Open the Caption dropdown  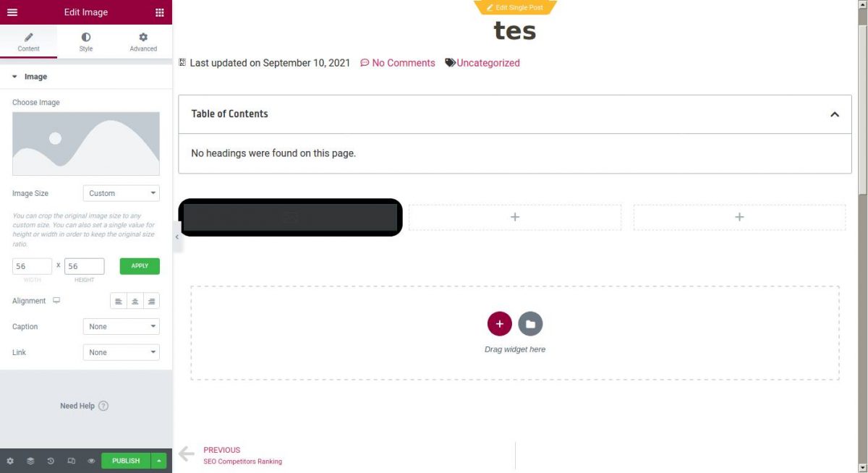[122, 327]
